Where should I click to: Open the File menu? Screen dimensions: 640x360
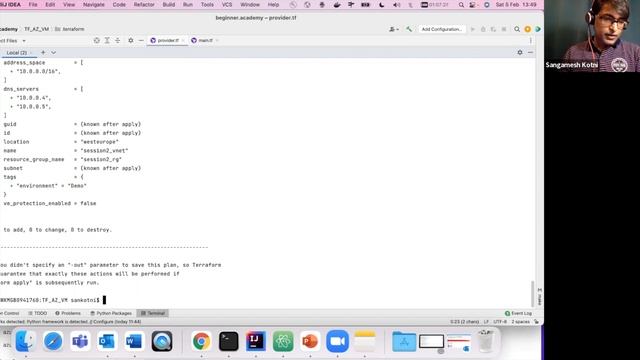33,4
